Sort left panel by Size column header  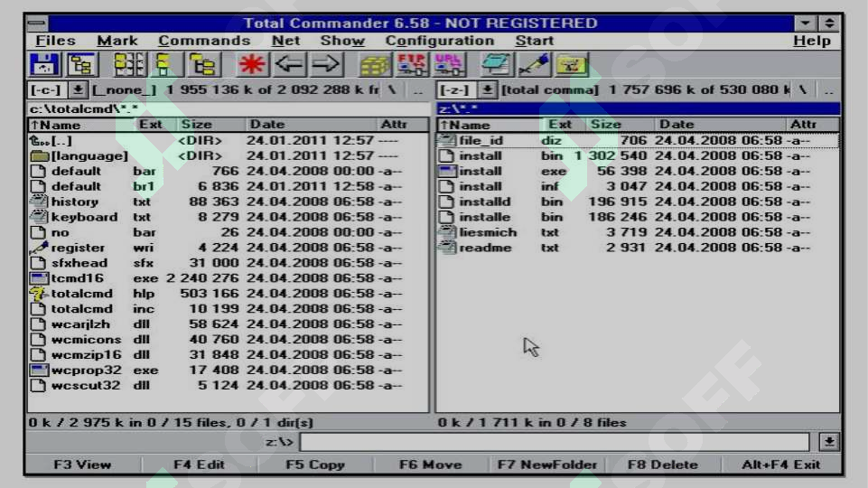(211, 125)
